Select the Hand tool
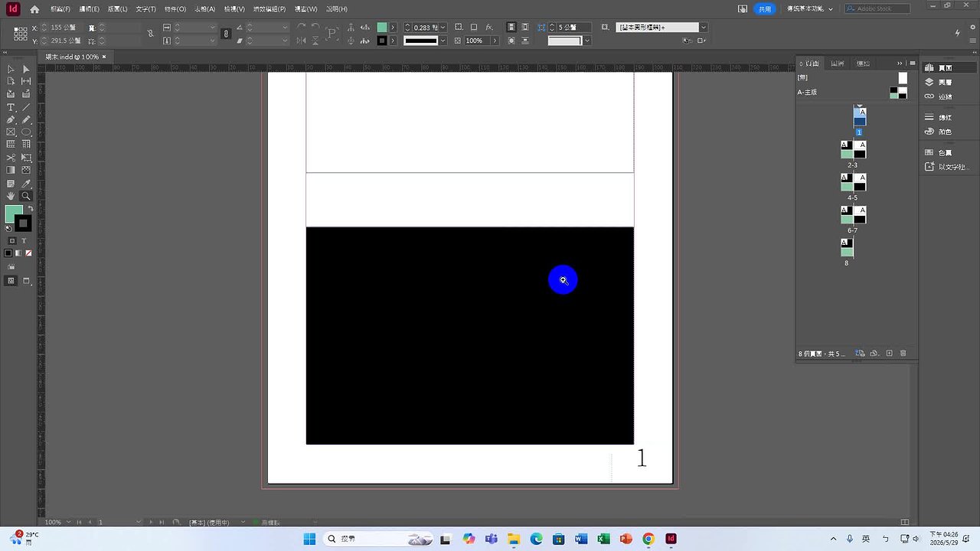 [11, 196]
